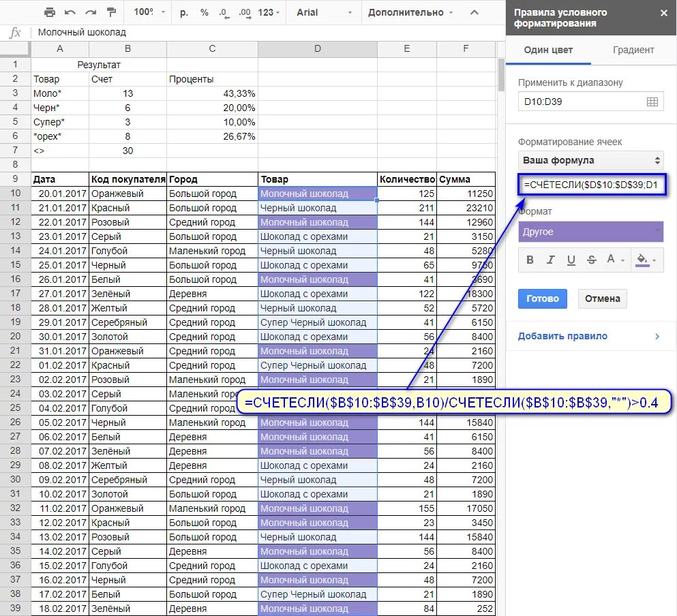Click Добавить правило link
Screen dimensions: 677x616
(562, 336)
